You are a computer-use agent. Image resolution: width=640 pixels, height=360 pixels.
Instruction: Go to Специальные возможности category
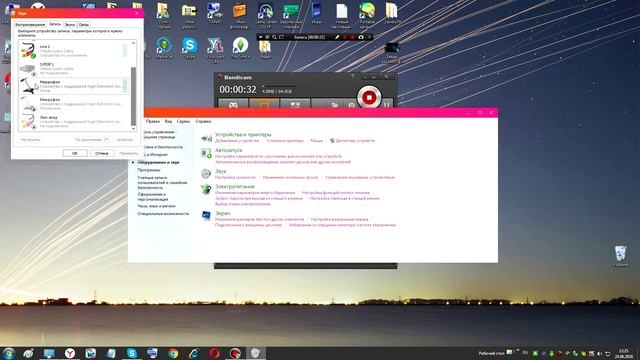[x=163, y=213]
